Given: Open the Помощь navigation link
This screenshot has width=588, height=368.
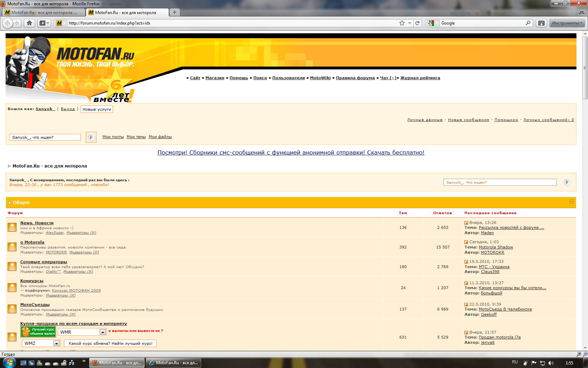Looking at the screenshot, I should pyautogui.click(x=239, y=78).
